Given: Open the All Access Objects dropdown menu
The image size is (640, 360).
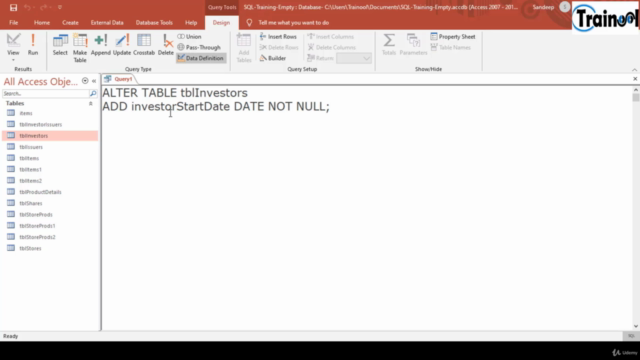Looking at the screenshot, I should tap(85, 81).
